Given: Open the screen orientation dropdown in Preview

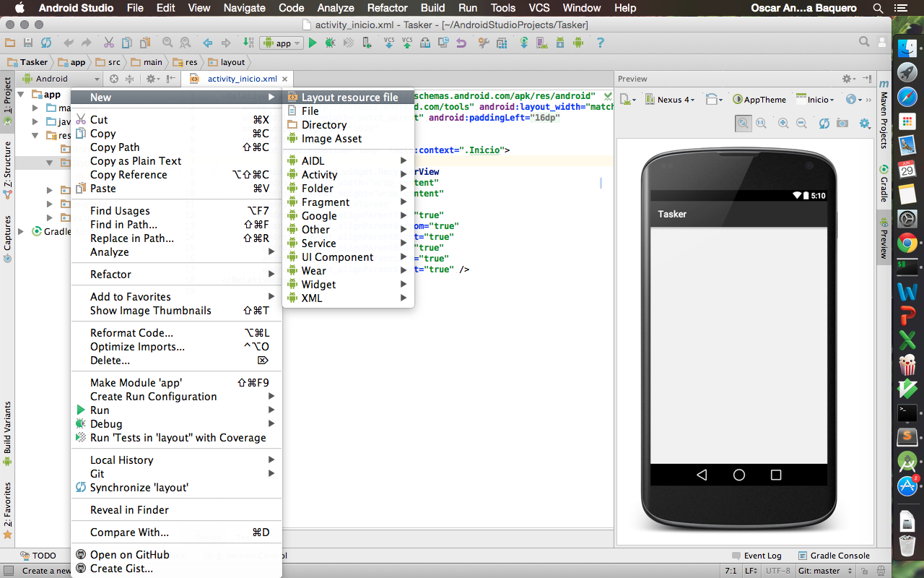Looking at the screenshot, I should (714, 100).
